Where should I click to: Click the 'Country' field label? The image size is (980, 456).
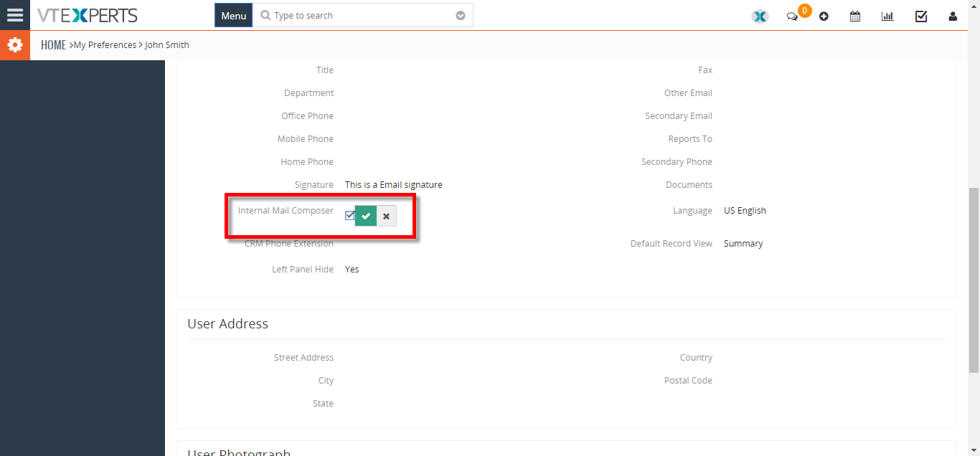[x=696, y=357]
